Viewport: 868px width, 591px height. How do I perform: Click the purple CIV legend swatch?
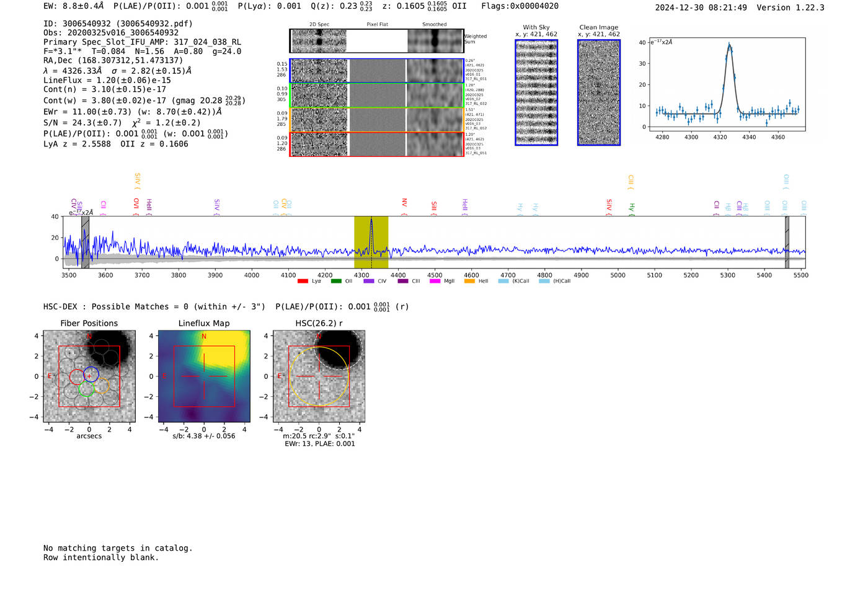click(369, 281)
